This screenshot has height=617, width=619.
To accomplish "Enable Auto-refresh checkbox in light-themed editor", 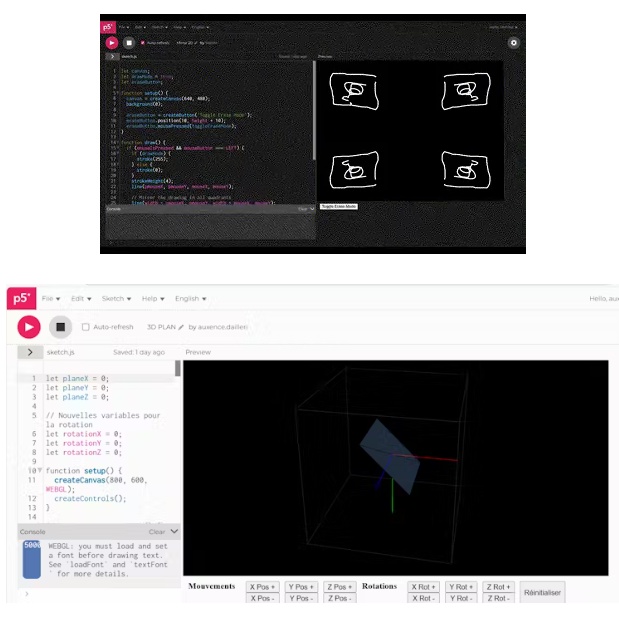I will coord(85,327).
